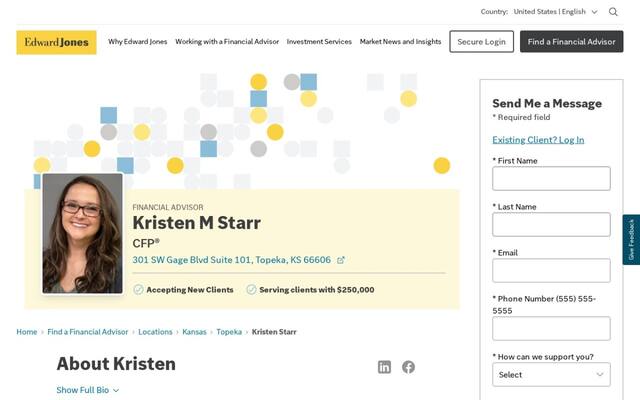Screen dimensions: 640x400
Task: Go to Home breadcrumb
Action: pyautogui.click(x=27, y=332)
